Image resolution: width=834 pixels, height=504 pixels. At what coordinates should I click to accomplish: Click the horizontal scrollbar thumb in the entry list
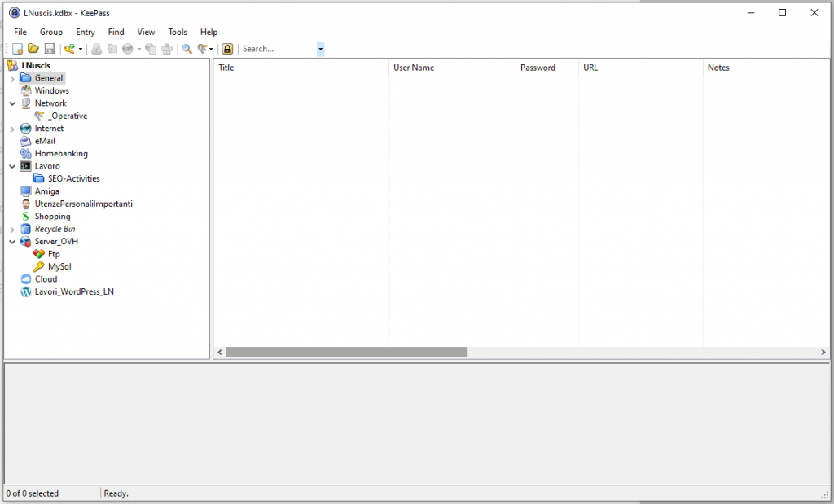pos(347,353)
